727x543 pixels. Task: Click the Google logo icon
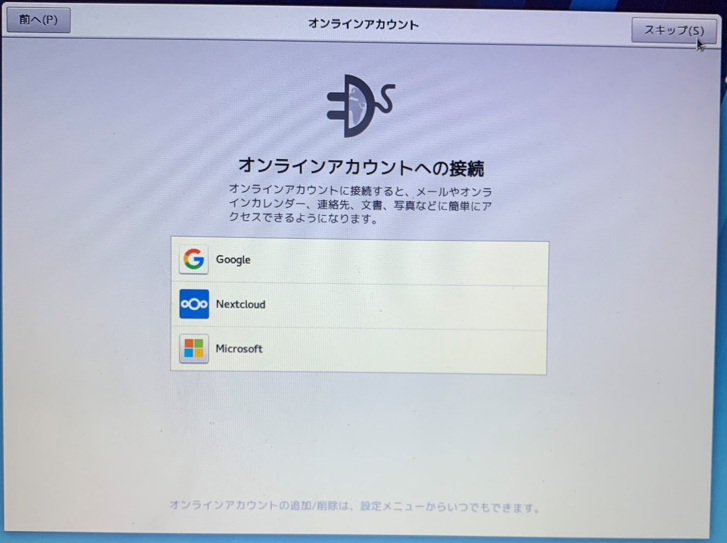click(x=194, y=259)
